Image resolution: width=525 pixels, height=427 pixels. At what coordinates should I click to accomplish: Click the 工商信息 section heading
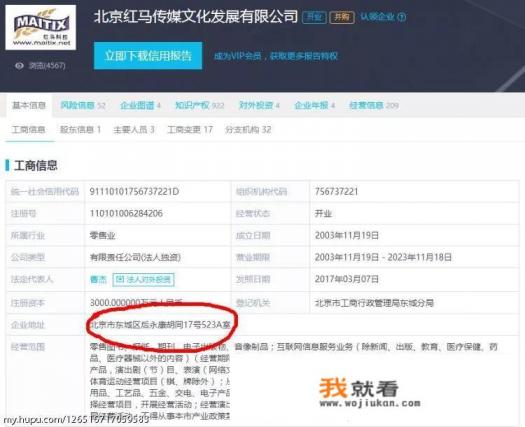(35, 165)
